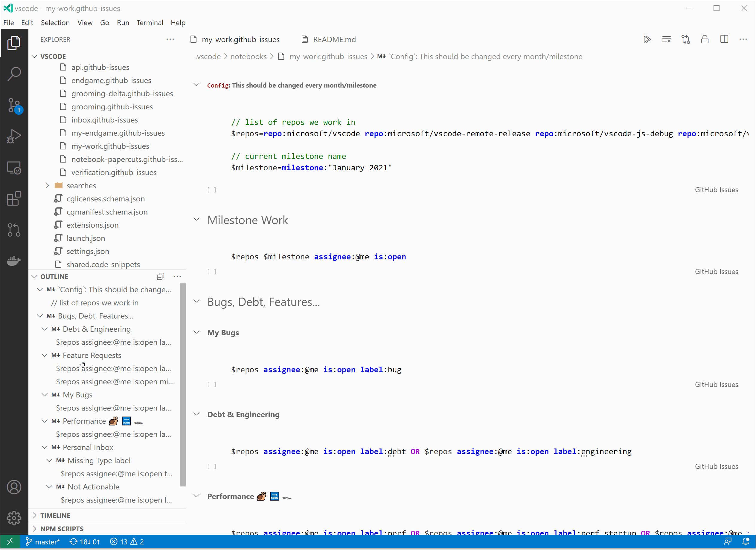The width and height of the screenshot is (756, 551).
Task: Click the Clear All Outputs icon
Action: pos(666,39)
